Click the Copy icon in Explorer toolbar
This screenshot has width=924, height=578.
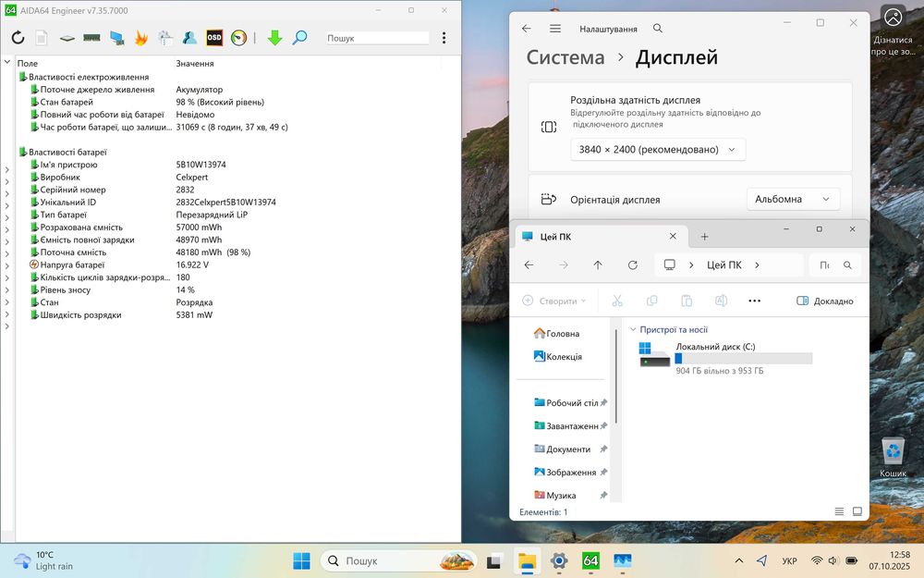point(651,301)
